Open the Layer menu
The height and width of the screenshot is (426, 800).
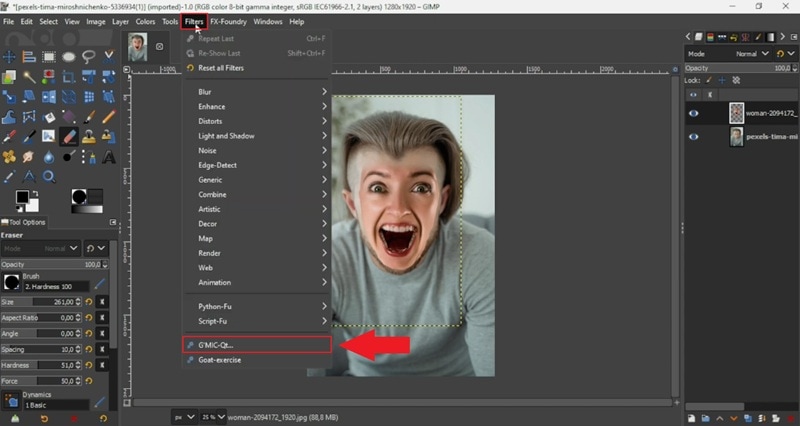[x=120, y=21]
